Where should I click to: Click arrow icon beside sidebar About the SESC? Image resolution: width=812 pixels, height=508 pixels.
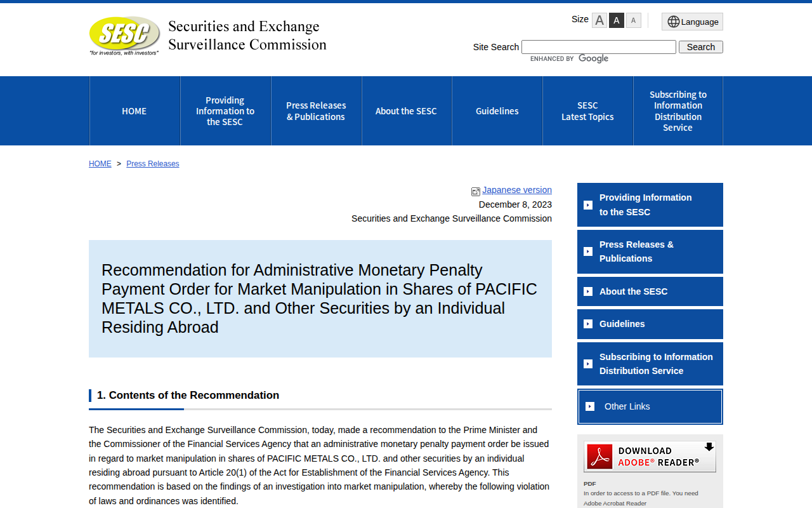tap(588, 291)
